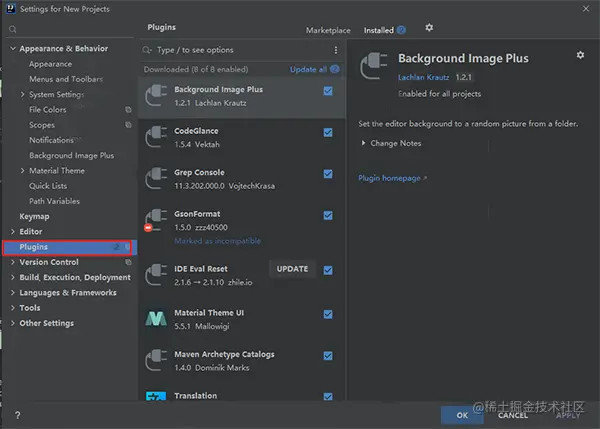
Task: Click the Grep Console plugin icon
Action: [x=156, y=178]
